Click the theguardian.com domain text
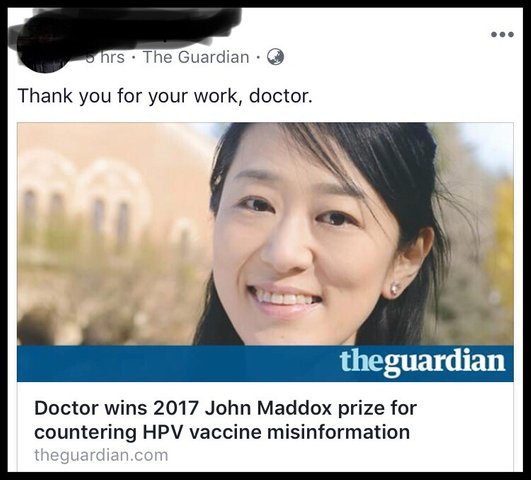The height and width of the screenshot is (480, 531). click(101, 455)
